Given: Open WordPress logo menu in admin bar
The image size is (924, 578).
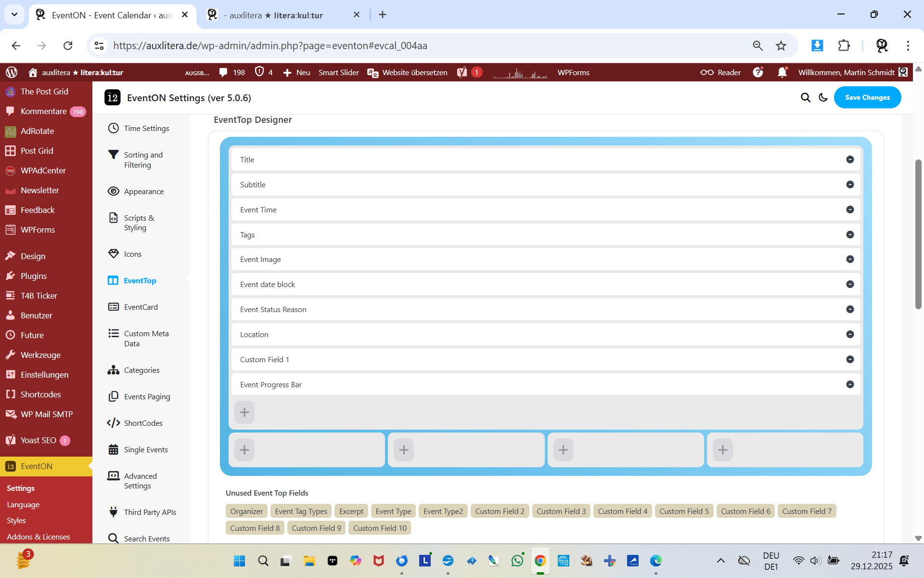Looking at the screenshot, I should click(x=12, y=72).
